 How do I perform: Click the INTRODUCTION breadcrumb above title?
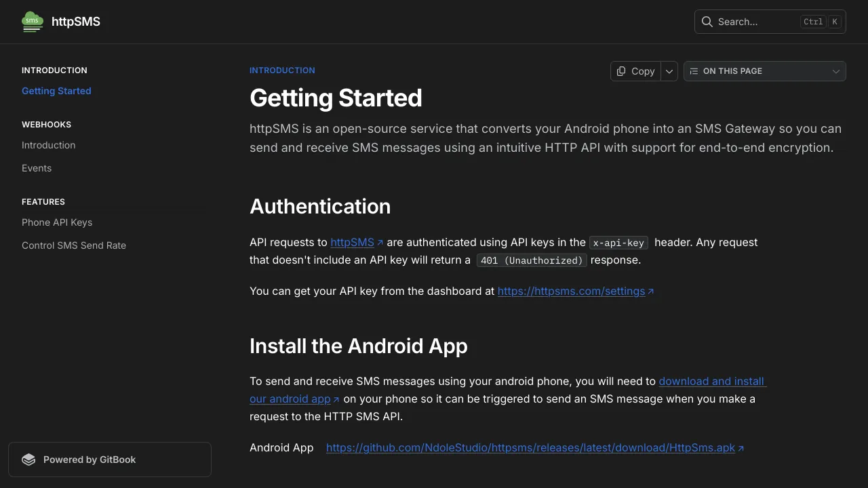[x=282, y=70]
